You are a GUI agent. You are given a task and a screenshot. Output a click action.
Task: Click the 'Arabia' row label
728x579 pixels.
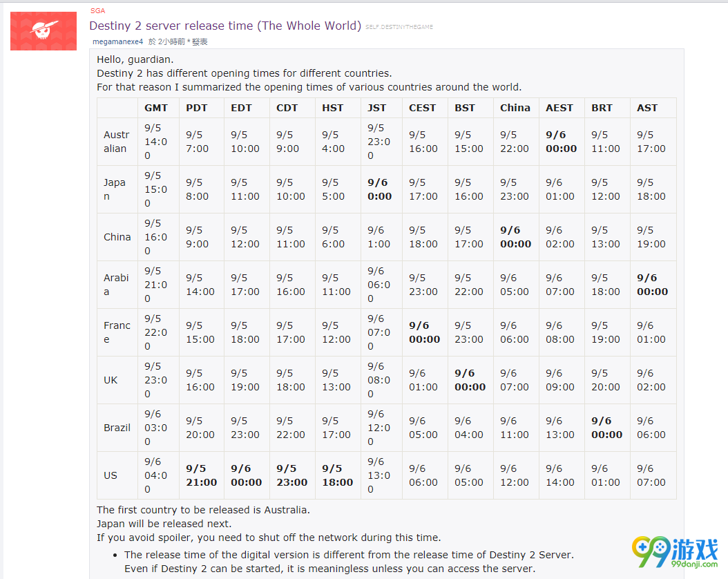coord(116,285)
